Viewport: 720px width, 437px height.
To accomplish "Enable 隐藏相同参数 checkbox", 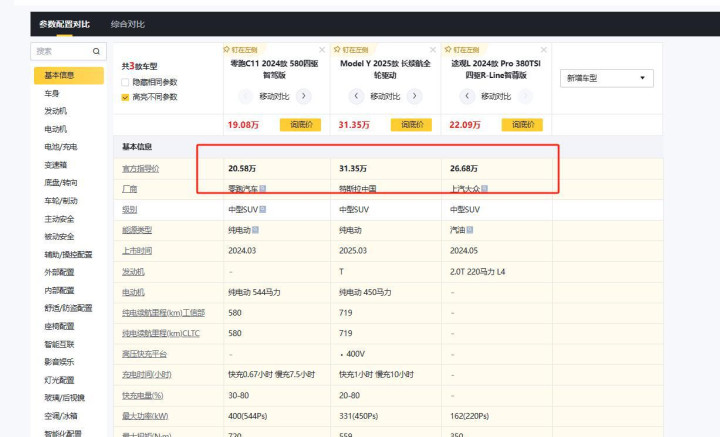I will [x=125, y=83].
